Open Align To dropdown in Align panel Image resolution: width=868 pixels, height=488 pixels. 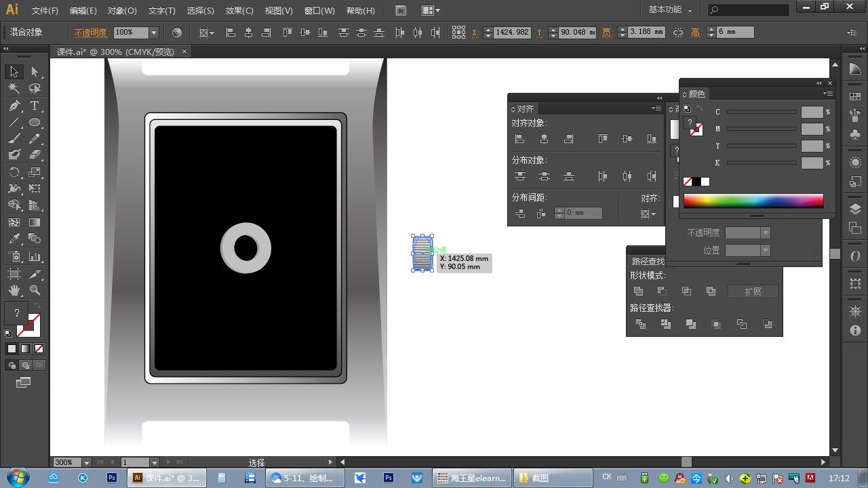(x=648, y=214)
